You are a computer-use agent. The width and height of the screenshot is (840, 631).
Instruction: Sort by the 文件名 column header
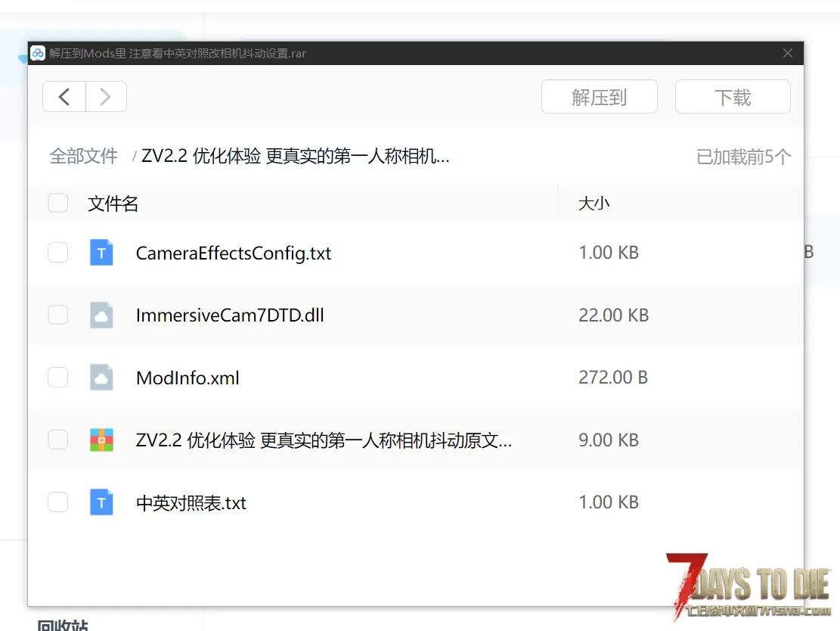point(113,204)
